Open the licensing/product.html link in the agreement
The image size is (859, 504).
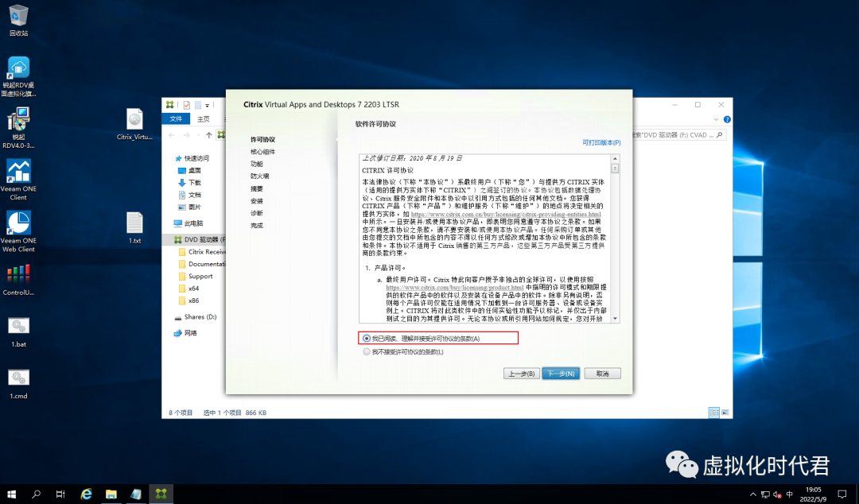point(455,287)
